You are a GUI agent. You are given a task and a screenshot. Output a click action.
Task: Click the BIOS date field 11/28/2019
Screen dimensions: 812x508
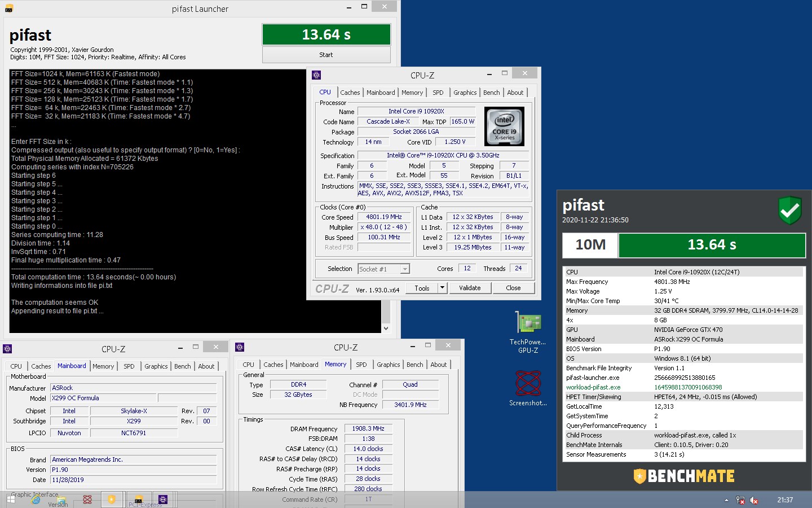click(x=134, y=480)
